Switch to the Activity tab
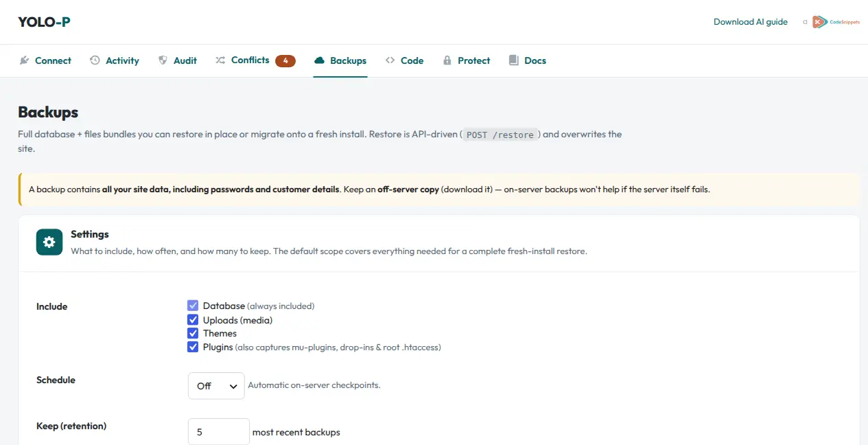Screen dimensions: 868x445 [x=115, y=60]
